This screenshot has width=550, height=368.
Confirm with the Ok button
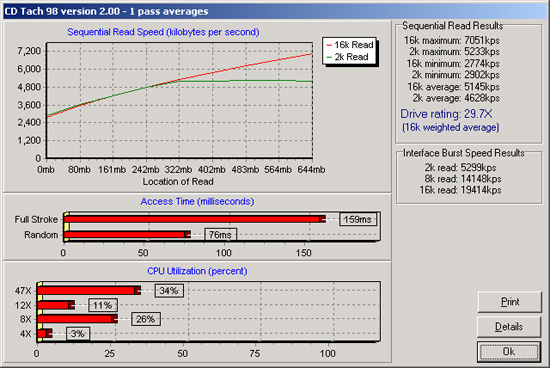pos(509,352)
